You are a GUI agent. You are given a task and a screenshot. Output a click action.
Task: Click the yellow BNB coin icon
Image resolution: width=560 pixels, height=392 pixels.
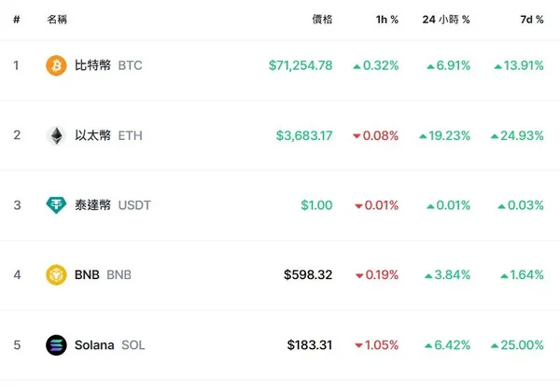click(x=57, y=275)
